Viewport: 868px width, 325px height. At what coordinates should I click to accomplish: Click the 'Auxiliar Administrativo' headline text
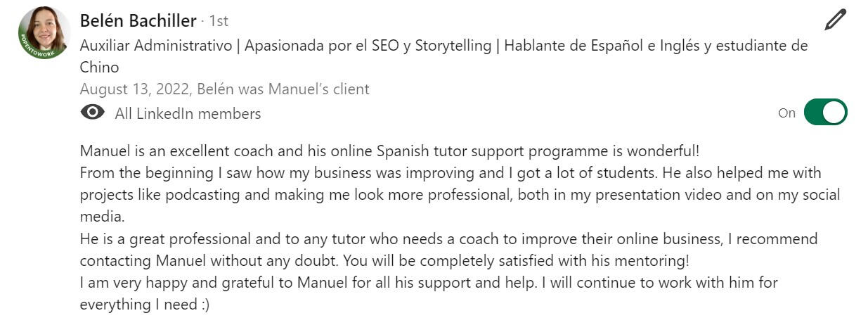pyautogui.click(x=156, y=46)
